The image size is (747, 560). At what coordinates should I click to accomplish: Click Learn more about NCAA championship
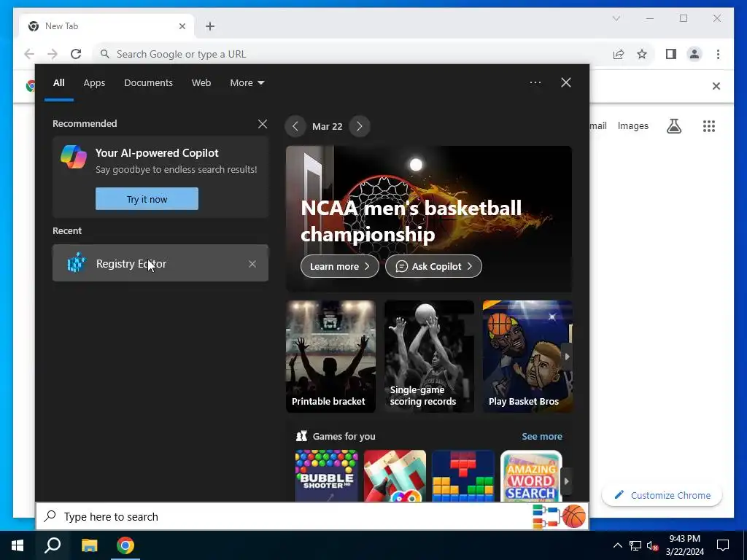340,266
